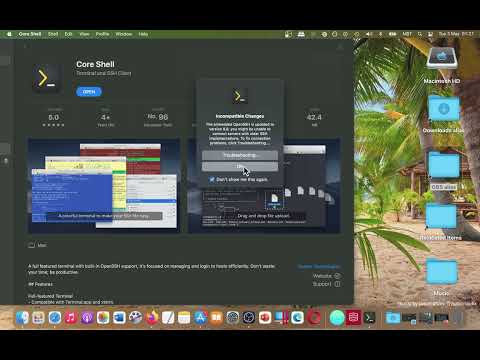Open the App Store in the Dock

[200, 318]
